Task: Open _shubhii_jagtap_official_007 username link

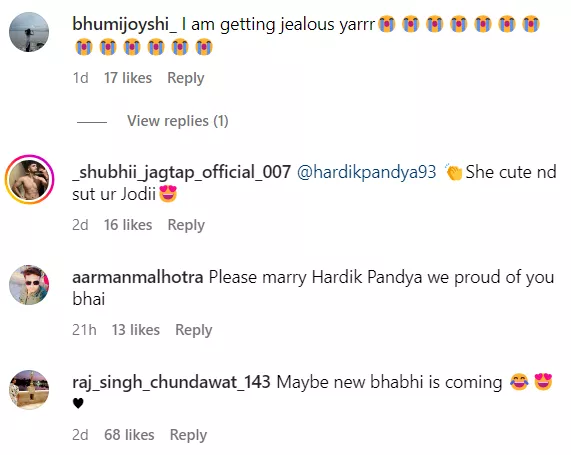Action: (182, 172)
